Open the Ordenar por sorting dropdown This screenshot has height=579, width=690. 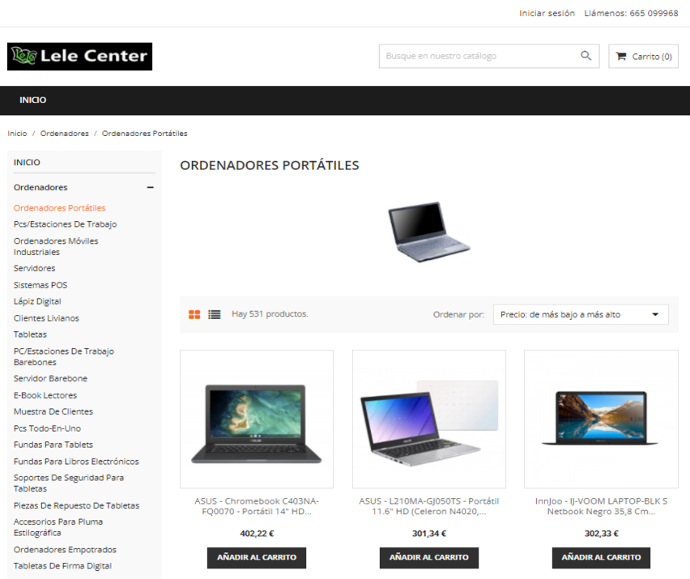pyautogui.click(x=580, y=315)
